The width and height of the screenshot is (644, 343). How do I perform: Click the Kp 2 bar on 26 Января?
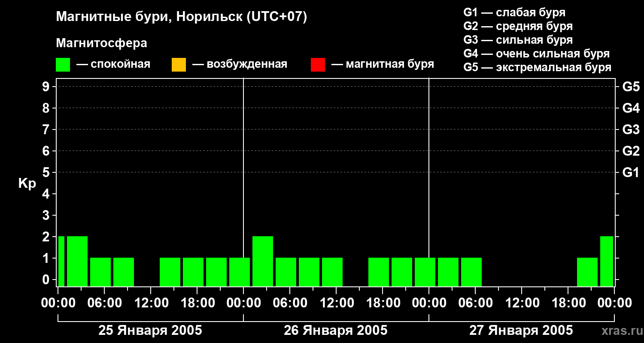[263, 261]
